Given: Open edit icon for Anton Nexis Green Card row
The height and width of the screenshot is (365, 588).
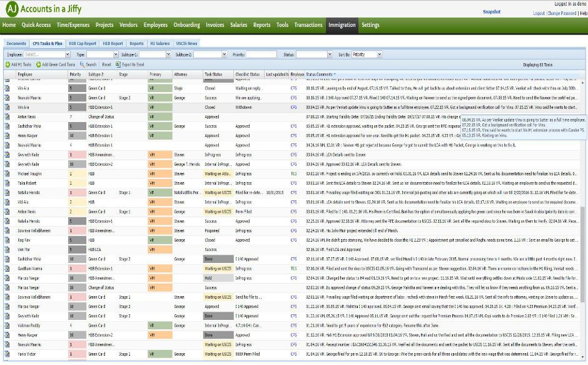Looking at the screenshot, I should 7,212.
